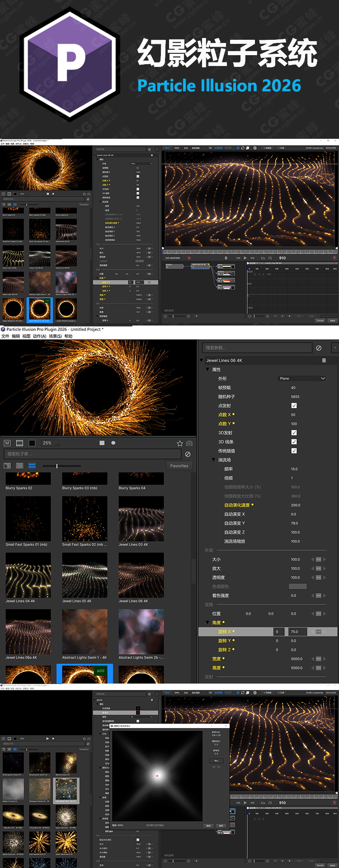Click the green add button on thumbnail
339x868 pixels.
point(100,671)
